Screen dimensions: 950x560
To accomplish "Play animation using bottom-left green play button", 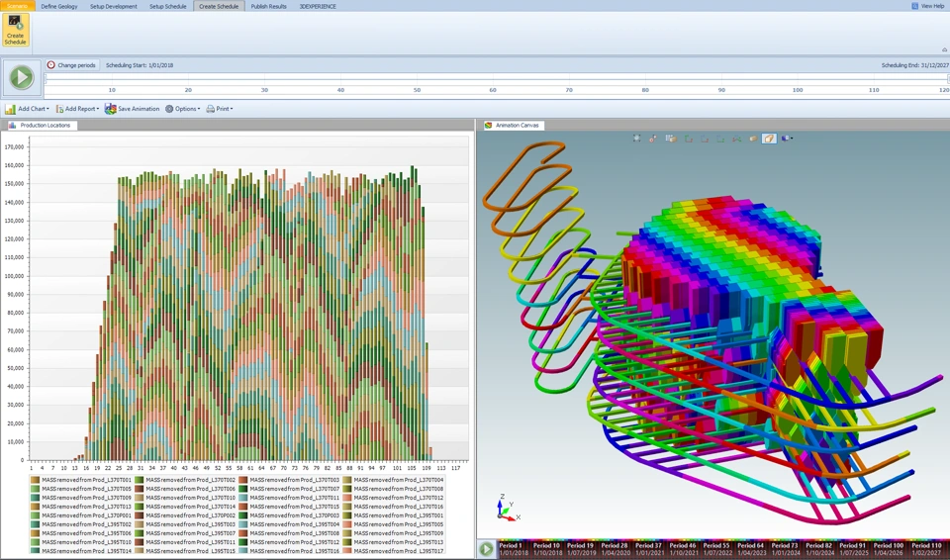I will (x=487, y=549).
